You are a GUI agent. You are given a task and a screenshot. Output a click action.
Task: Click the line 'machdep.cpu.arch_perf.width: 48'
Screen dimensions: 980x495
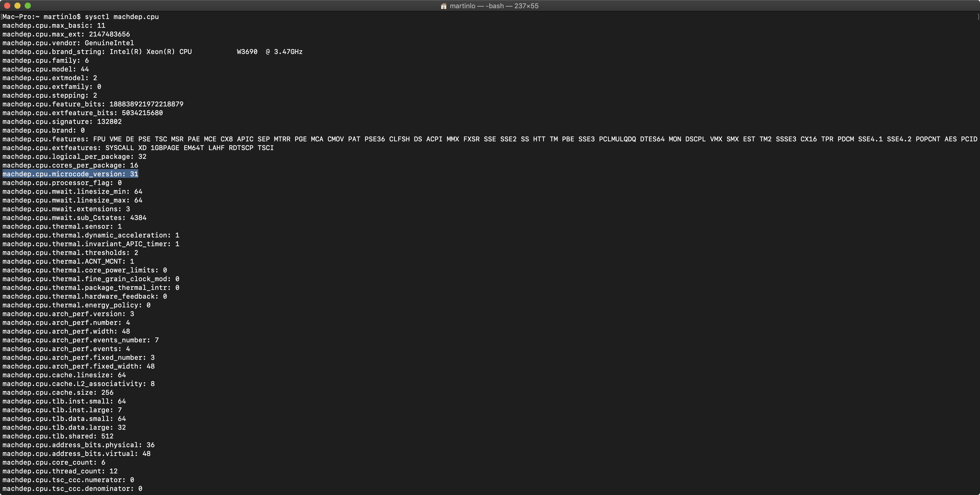66,332
